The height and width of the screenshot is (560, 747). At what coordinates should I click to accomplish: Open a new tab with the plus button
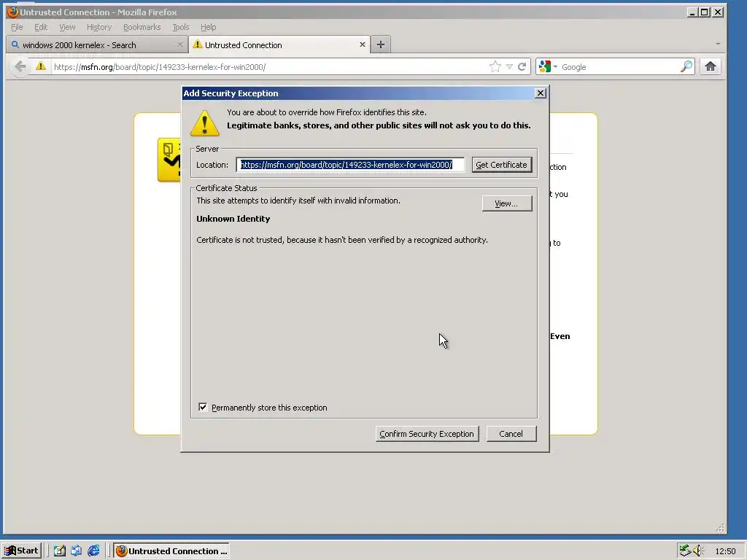coord(380,44)
